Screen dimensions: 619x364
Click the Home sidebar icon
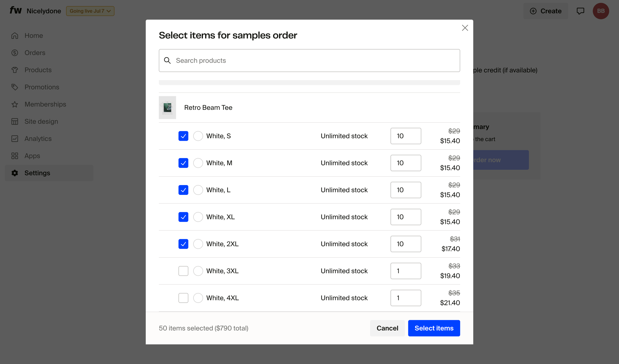pyautogui.click(x=15, y=36)
